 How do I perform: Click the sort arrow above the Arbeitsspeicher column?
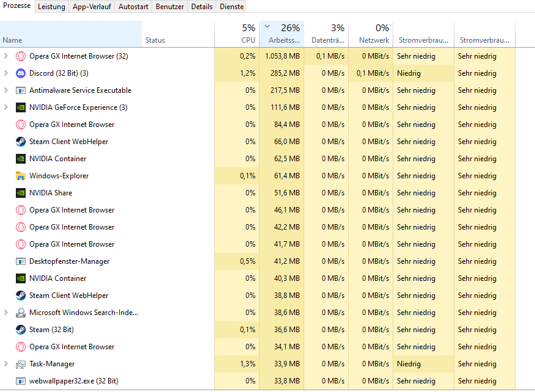coord(267,26)
